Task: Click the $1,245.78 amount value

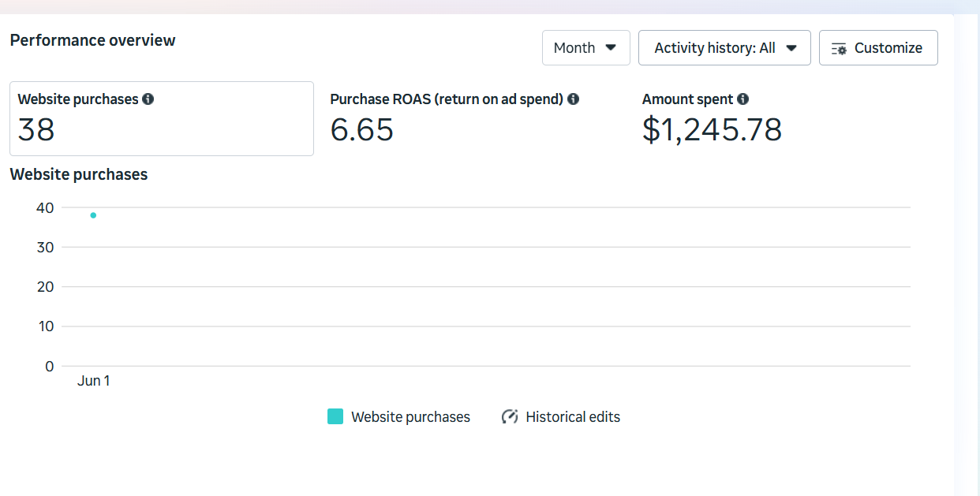Action: [712, 130]
